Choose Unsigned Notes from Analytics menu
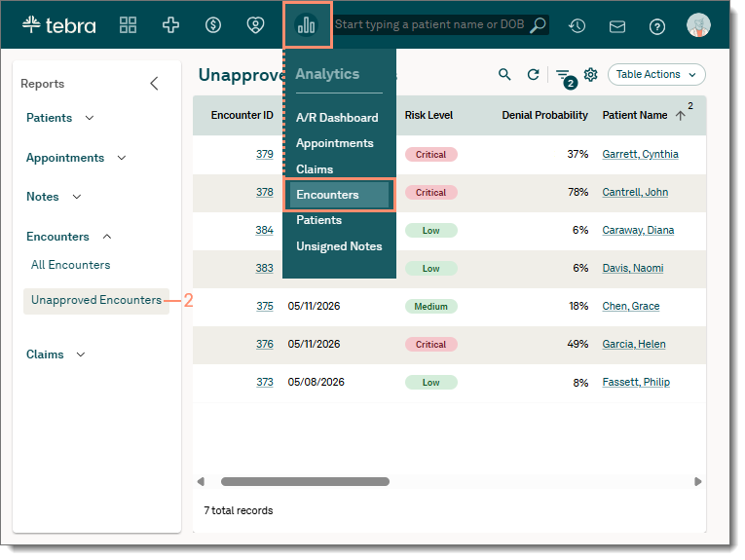Screen dimensions: 745x560 click(339, 246)
